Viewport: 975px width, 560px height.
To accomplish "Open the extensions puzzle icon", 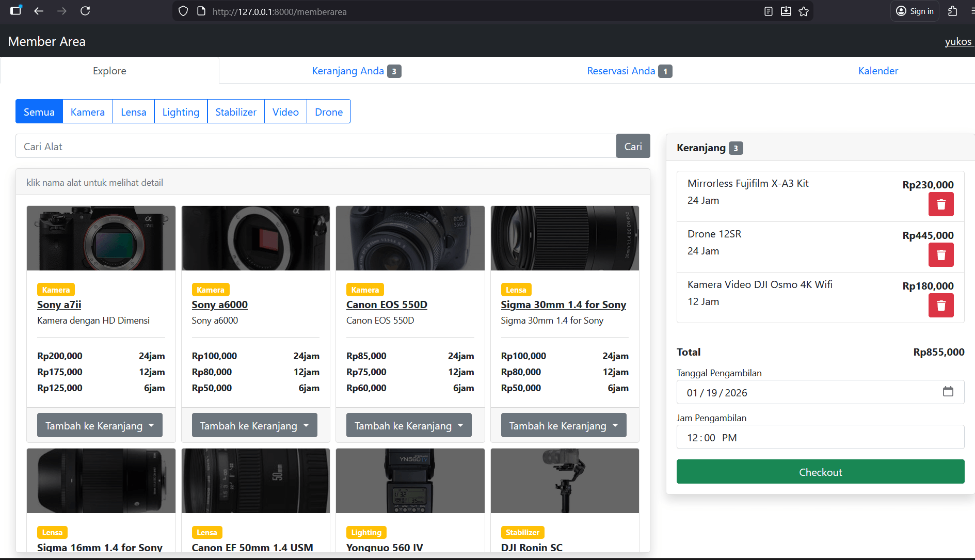I will pyautogui.click(x=953, y=11).
